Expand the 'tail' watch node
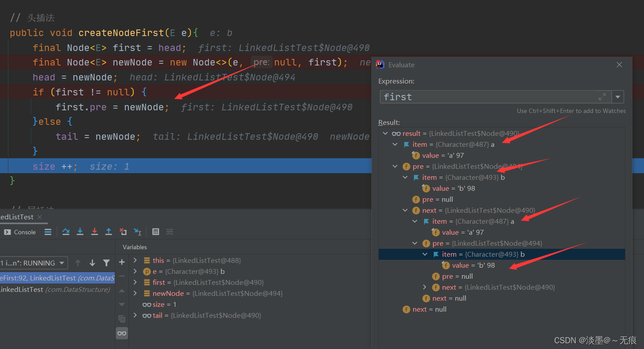This screenshot has height=349, width=644. tap(135, 315)
